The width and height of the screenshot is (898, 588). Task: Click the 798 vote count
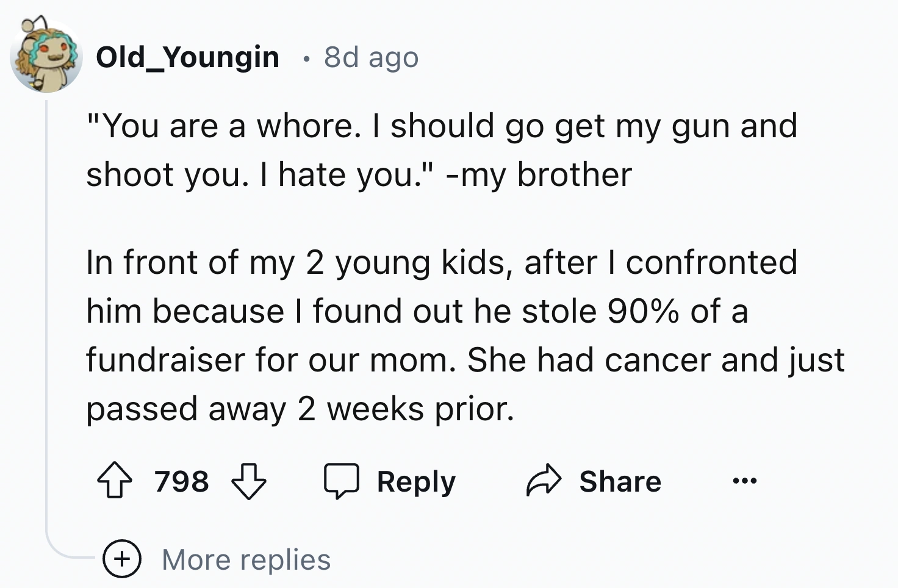coord(181,482)
